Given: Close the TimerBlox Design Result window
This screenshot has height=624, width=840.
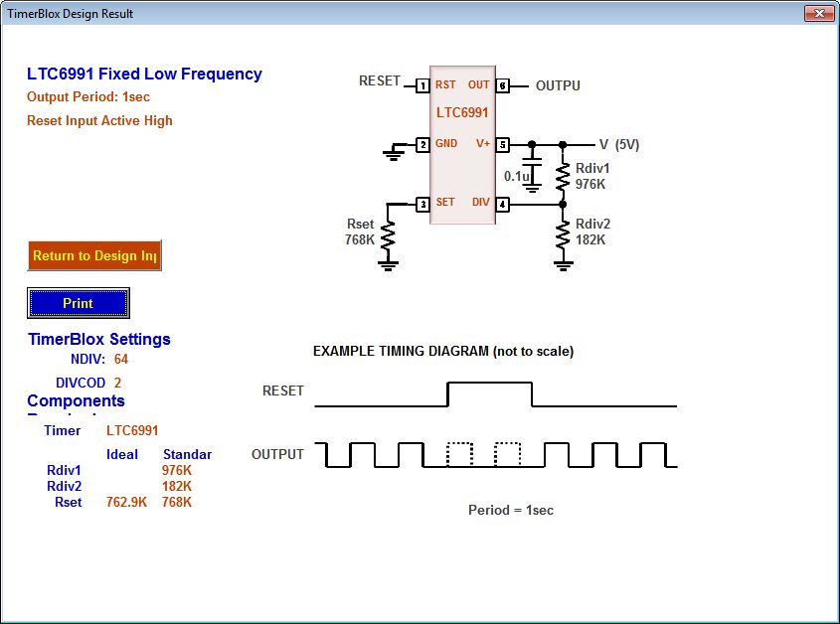Looking at the screenshot, I should click(x=817, y=14).
